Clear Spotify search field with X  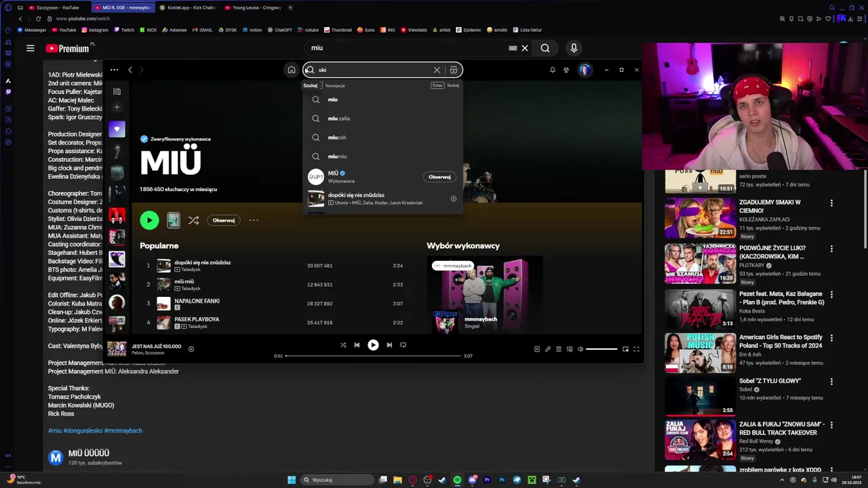437,70
